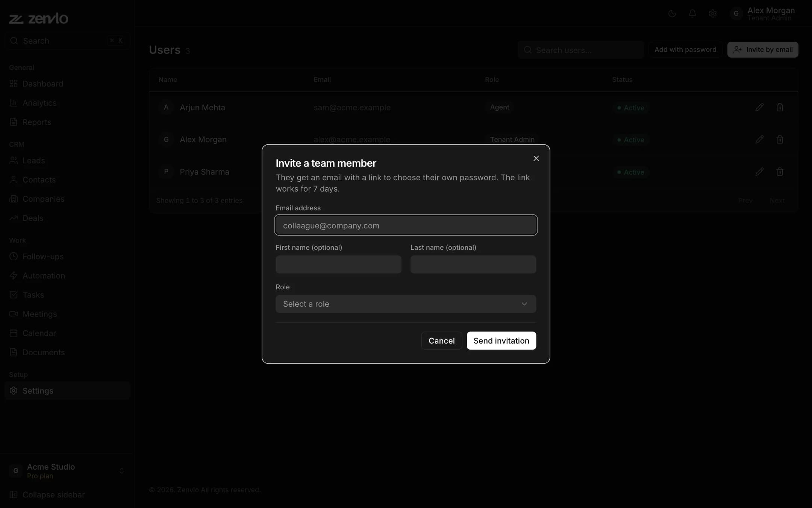Delete Alex Morgan with trash icon
This screenshot has height=508, width=812.
pyautogui.click(x=780, y=139)
